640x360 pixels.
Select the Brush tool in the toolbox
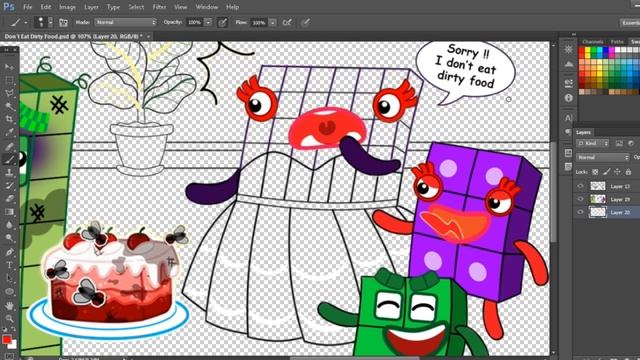point(9,159)
